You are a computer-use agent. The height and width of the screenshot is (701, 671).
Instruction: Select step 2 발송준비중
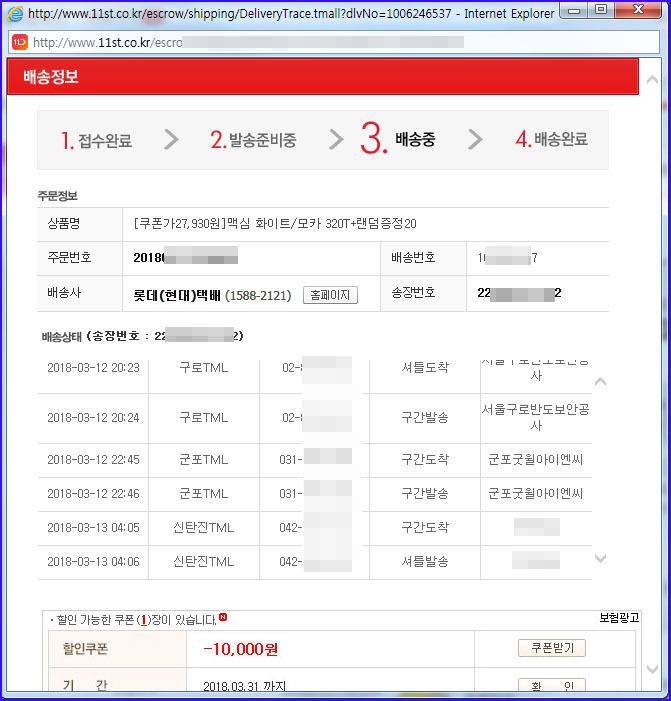pyautogui.click(x=253, y=140)
